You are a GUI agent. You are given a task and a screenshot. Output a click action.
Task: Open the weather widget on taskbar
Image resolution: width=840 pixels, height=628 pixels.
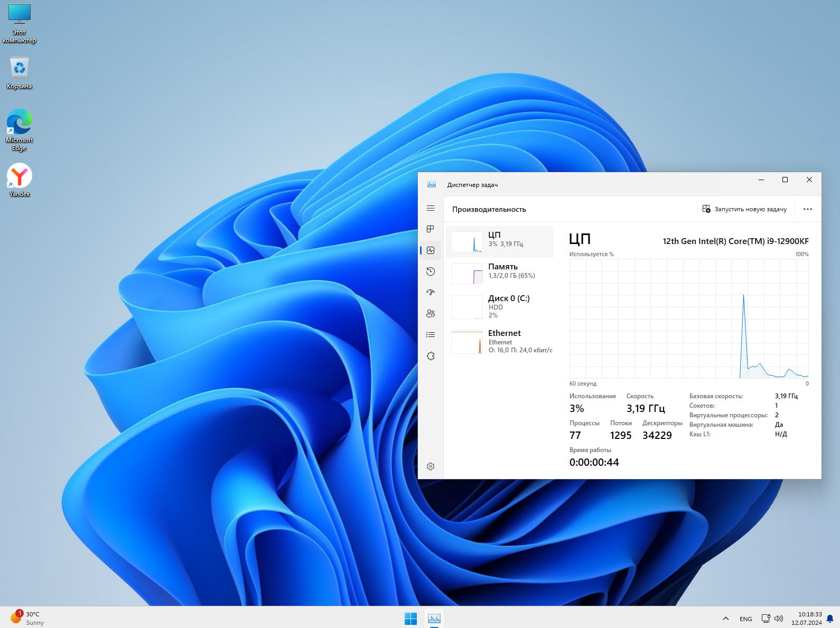click(x=27, y=618)
